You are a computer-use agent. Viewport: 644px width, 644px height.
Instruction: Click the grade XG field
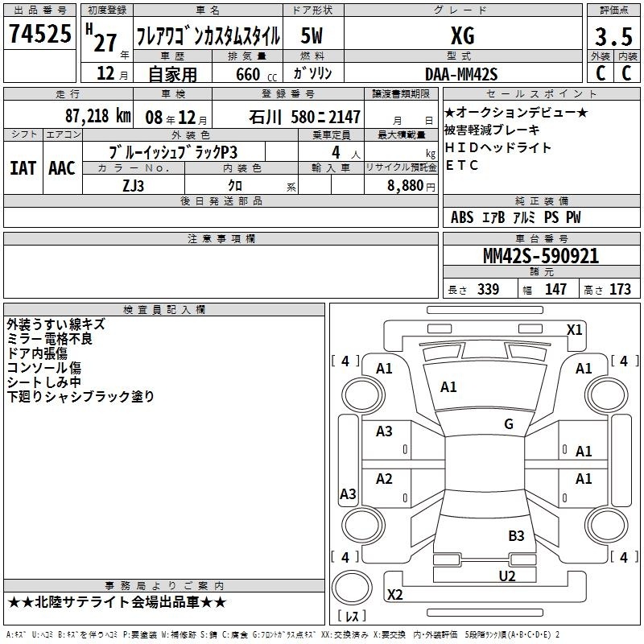(462, 36)
